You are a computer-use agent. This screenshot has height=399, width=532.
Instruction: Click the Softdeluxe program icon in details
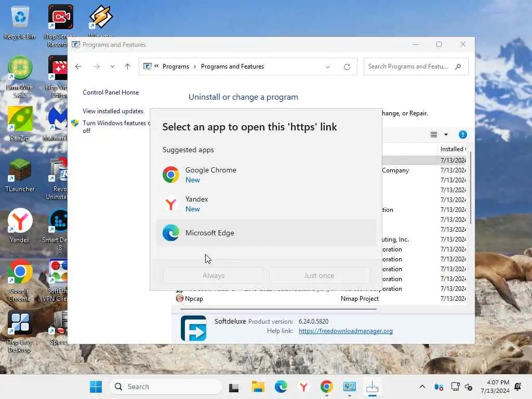pos(193,328)
